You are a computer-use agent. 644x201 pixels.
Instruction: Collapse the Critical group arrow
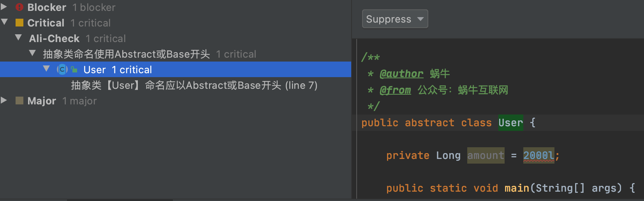pyautogui.click(x=4, y=22)
